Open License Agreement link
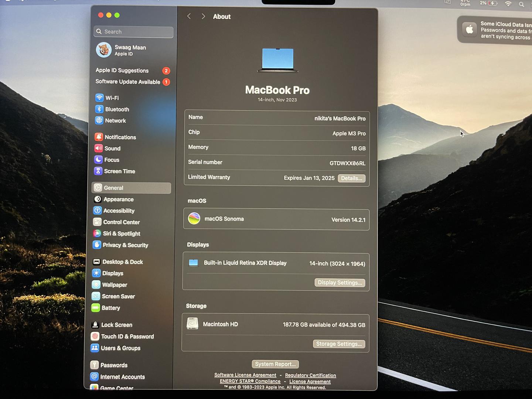 click(310, 382)
